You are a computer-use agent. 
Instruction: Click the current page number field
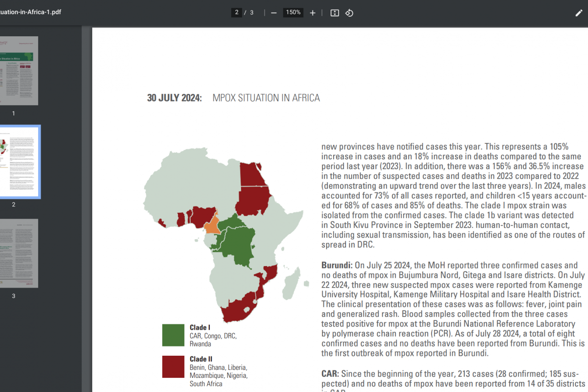pos(237,13)
